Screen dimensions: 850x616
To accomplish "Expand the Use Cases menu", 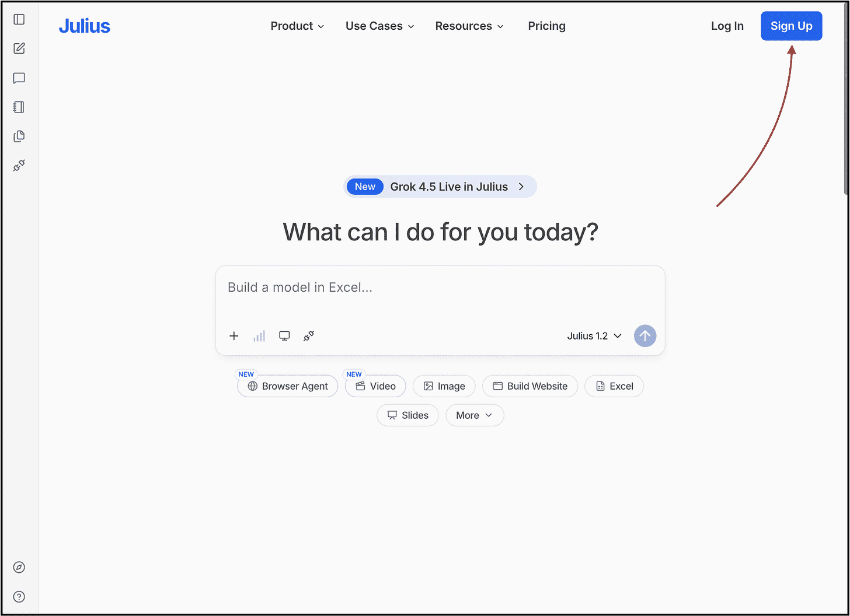I will pos(380,26).
